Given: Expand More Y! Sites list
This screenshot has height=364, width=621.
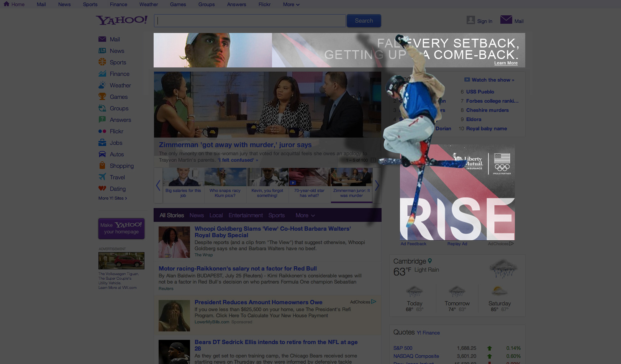Looking at the screenshot, I should [112, 198].
